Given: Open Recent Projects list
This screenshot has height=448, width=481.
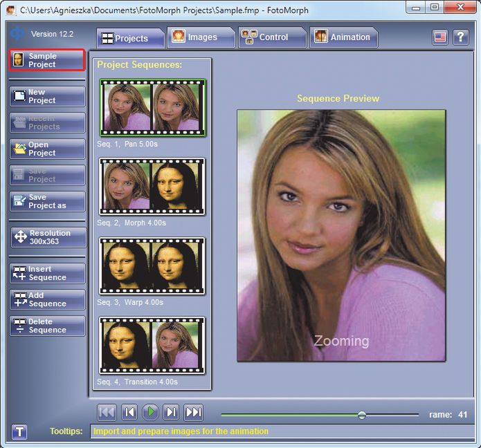Looking at the screenshot, I should [48, 122].
